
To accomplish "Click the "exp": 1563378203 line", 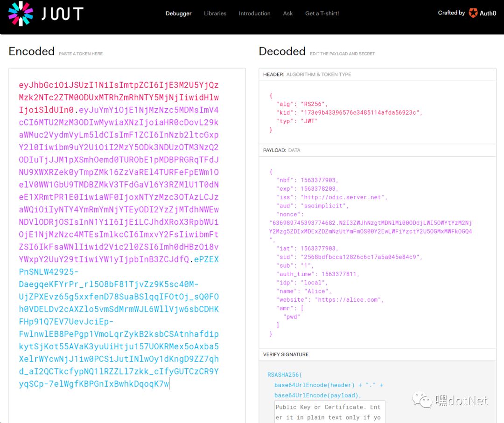I will (x=307, y=189).
